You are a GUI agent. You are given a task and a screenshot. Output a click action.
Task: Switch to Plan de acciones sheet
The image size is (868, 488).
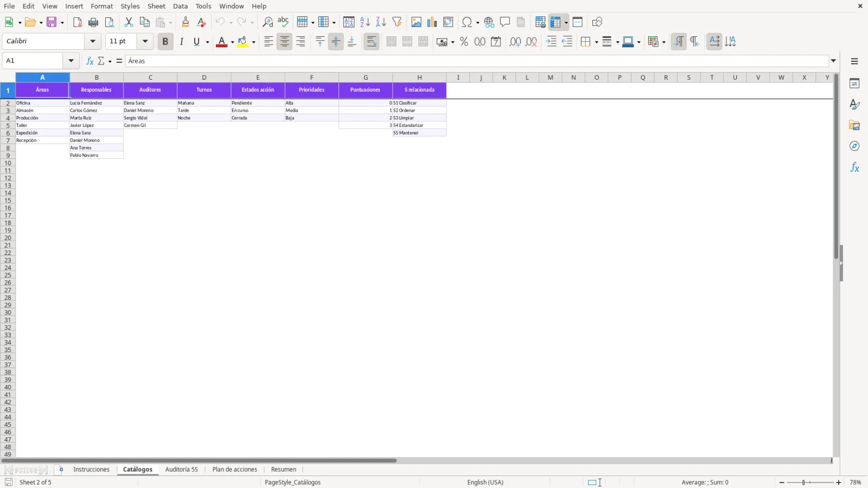pos(235,470)
